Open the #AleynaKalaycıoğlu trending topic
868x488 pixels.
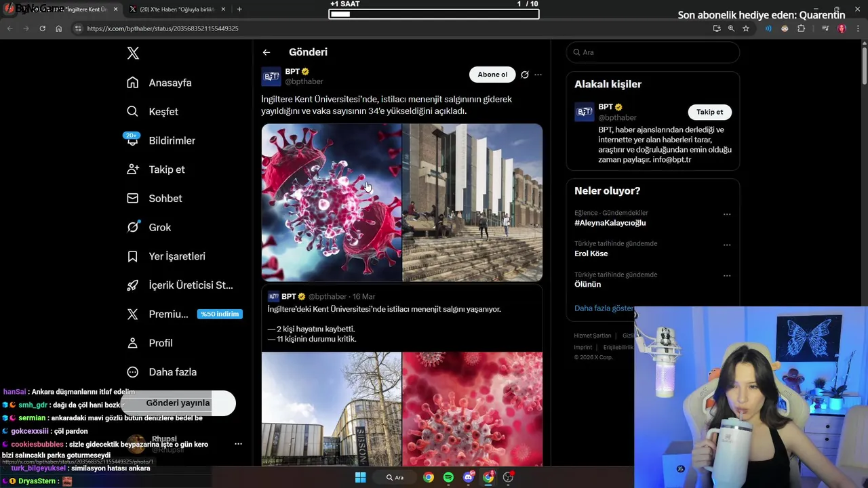click(610, 223)
